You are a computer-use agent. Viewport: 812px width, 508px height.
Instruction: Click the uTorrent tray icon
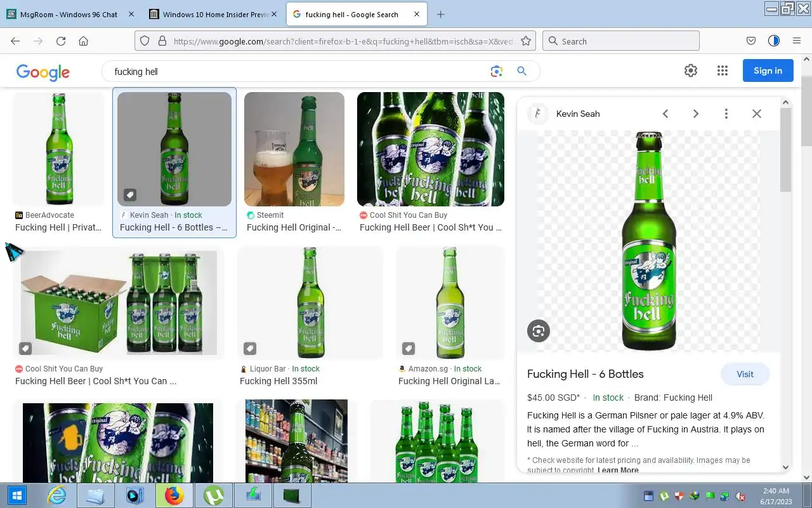664,496
